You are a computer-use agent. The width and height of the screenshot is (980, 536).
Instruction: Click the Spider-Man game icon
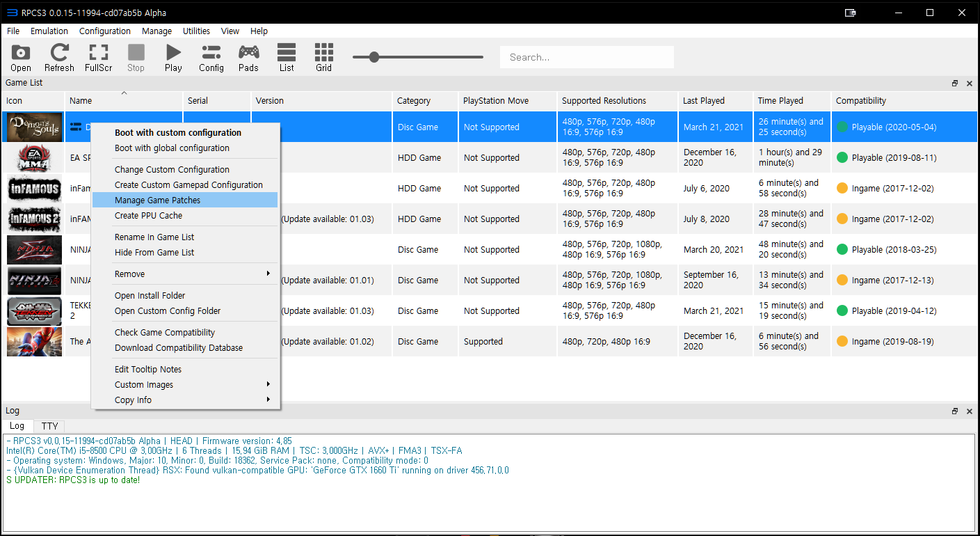coord(34,341)
